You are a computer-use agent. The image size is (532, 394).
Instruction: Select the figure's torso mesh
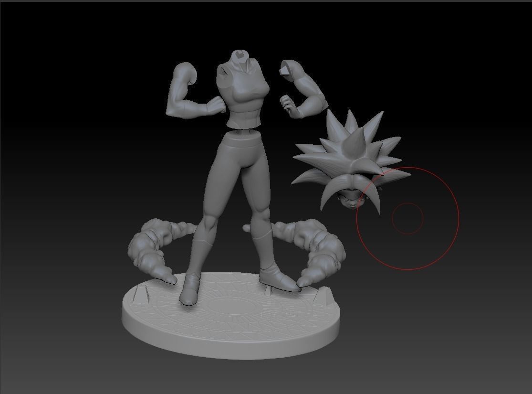(241, 96)
